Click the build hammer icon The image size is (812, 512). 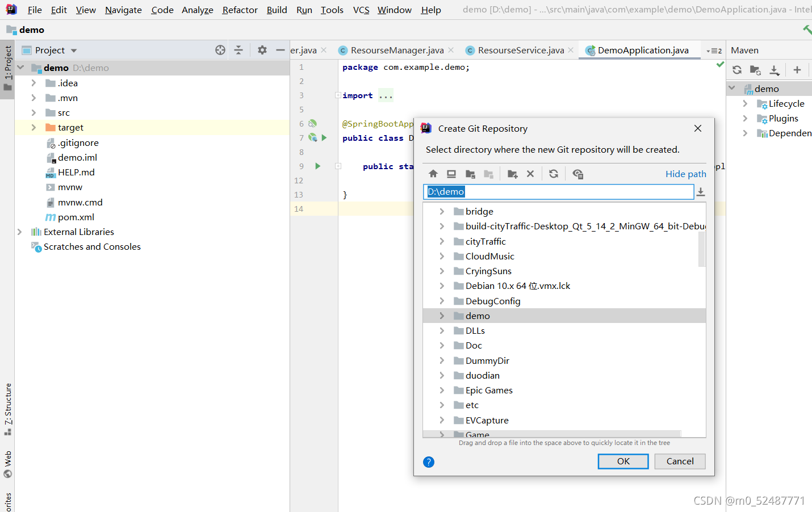807,30
